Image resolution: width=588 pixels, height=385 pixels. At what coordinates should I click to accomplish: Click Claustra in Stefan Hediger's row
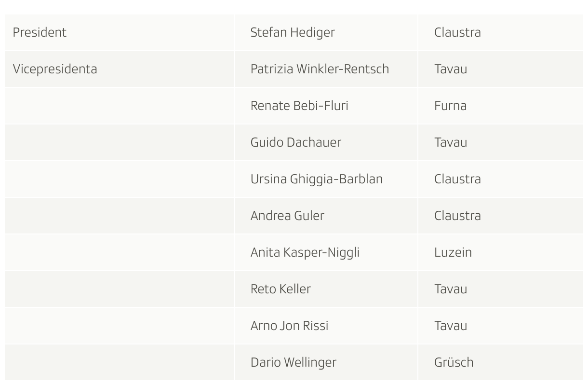(x=457, y=32)
